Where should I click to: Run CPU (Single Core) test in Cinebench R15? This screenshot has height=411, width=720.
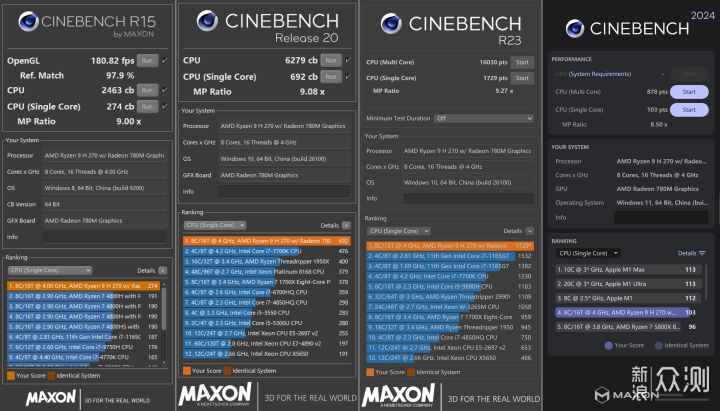point(147,107)
